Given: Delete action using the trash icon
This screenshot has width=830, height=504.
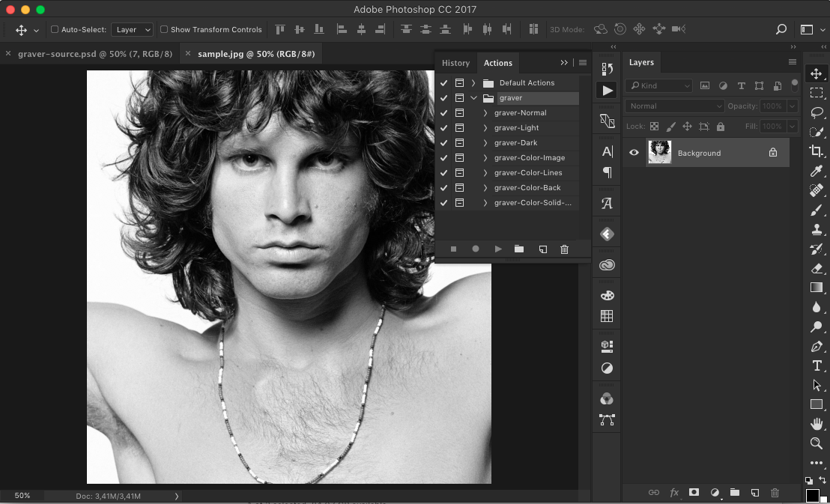Looking at the screenshot, I should (565, 249).
